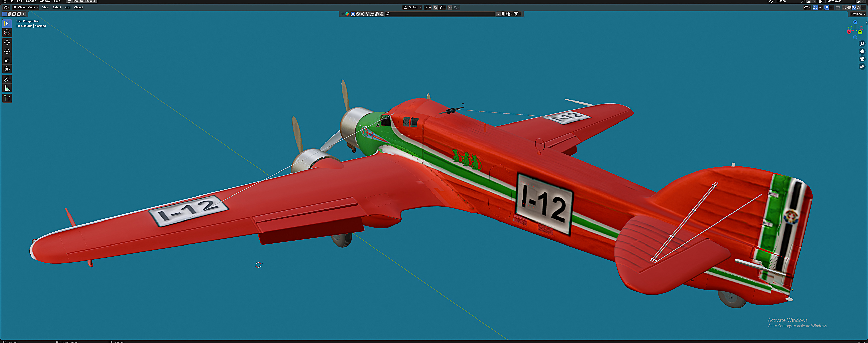This screenshot has height=343, width=868.
Task: Select the Move tool
Action: point(7,42)
